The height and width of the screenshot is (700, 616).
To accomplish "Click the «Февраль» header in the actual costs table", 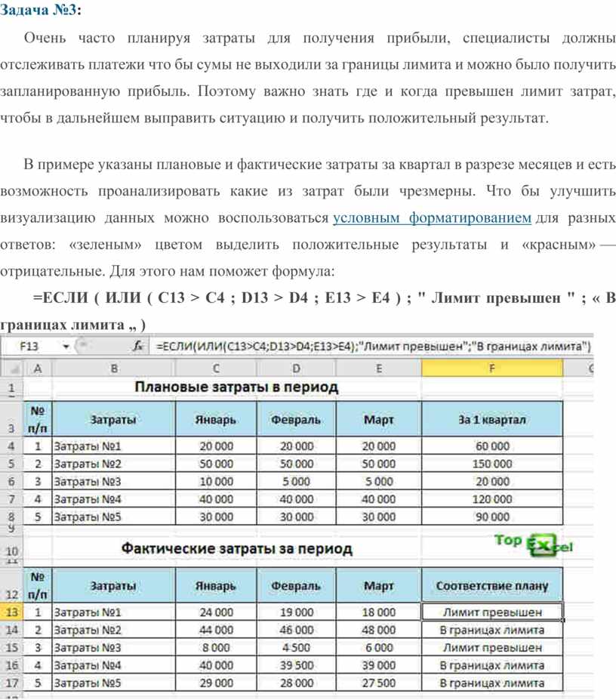I will 297,586.
